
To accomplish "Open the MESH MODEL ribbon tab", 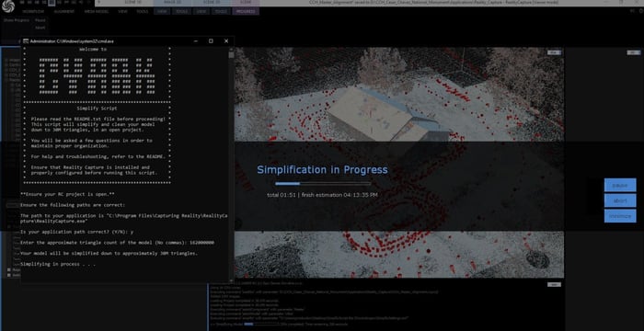I will (x=97, y=12).
